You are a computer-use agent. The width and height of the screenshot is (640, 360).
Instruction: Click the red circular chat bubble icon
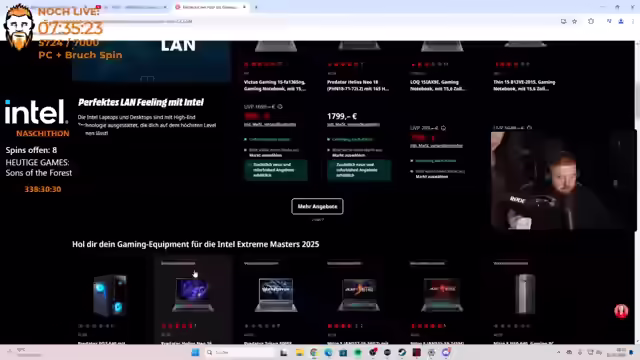[x=621, y=311]
